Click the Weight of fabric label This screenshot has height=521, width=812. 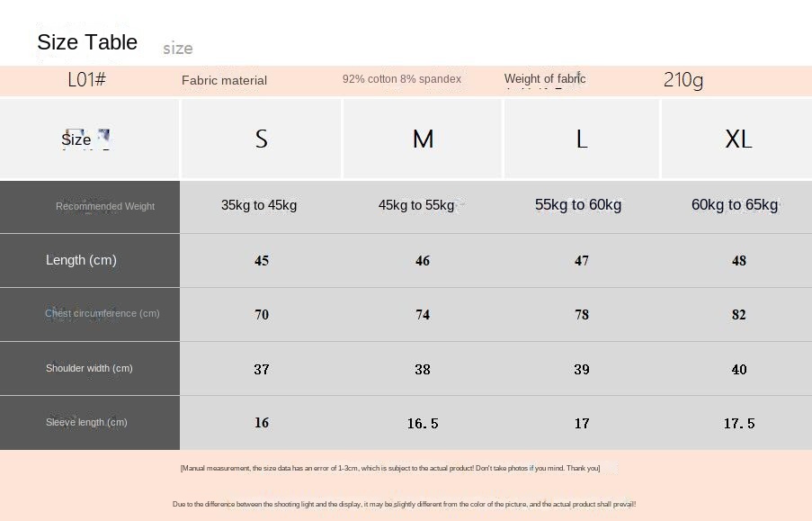[x=545, y=79]
